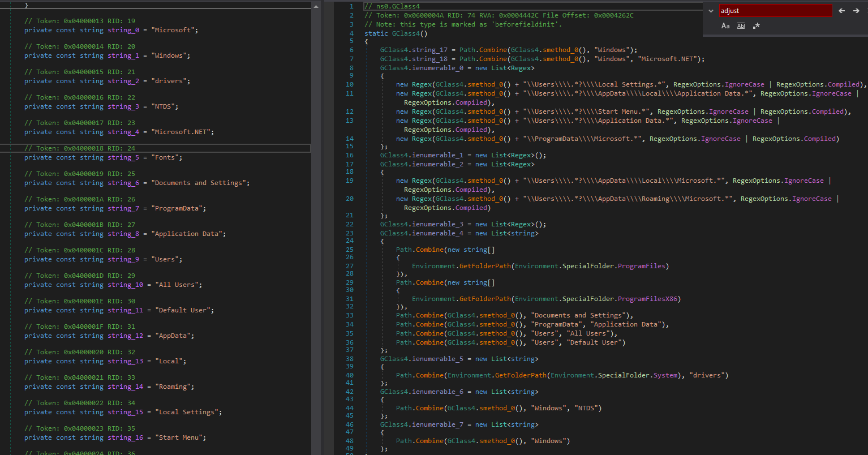Image resolution: width=868 pixels, height=455 pixels.
Task: Select the string_6 field name
Action: tap(123, 183)
